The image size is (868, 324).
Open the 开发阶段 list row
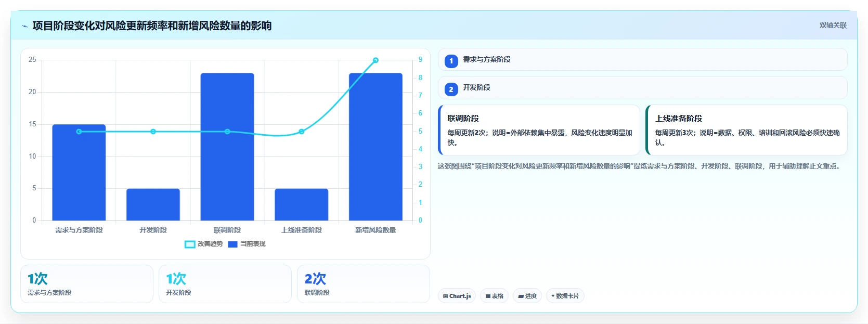(x=642, y=88)
